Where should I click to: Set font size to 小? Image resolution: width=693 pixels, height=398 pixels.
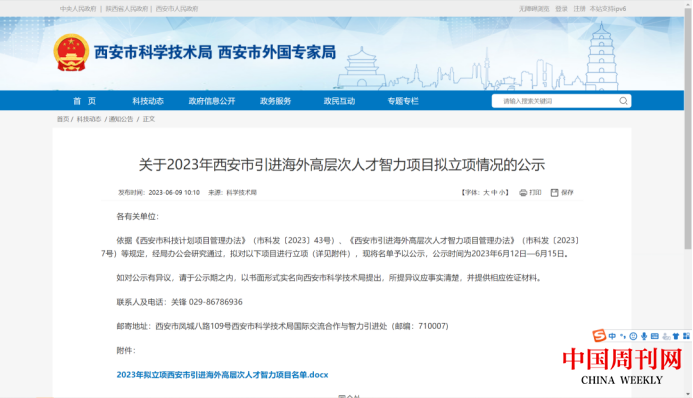point(503,193)
